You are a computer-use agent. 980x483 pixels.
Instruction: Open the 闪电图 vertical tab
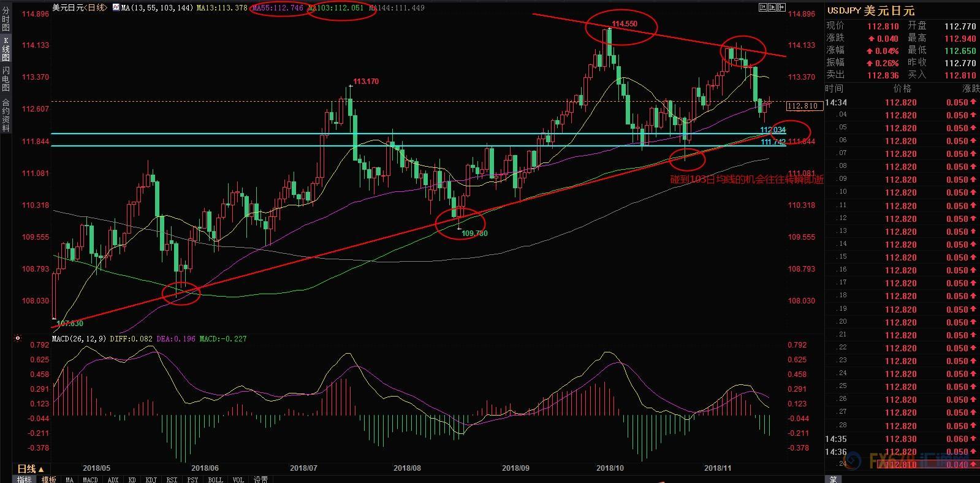[x=6, y=79]
